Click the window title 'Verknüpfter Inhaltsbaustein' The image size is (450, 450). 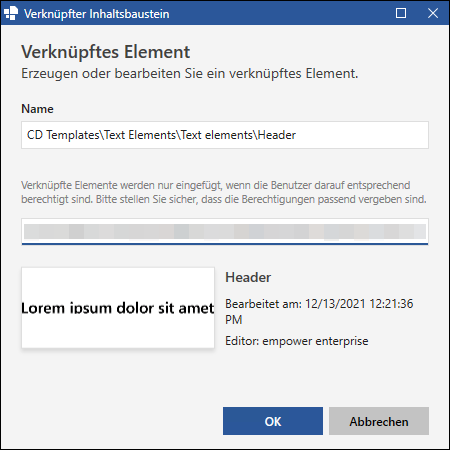97,14
